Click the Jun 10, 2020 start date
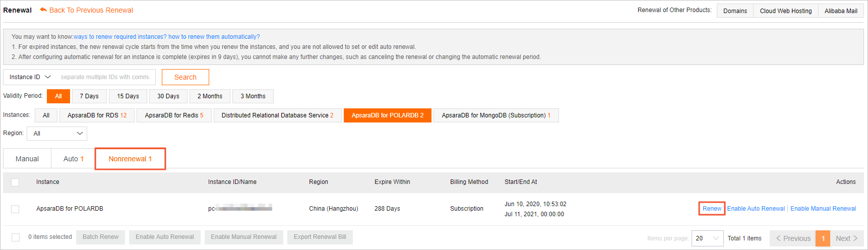Screen dimensions: 868x250 click(535, 204)
